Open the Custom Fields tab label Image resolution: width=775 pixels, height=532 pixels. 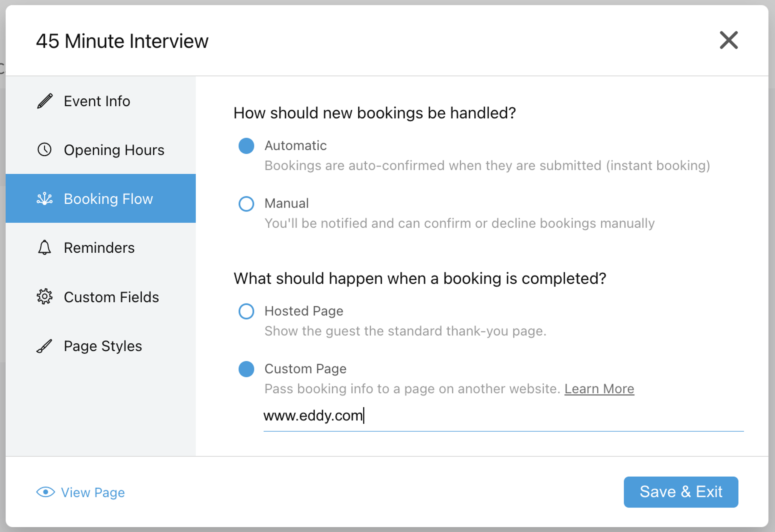point(111,297)
